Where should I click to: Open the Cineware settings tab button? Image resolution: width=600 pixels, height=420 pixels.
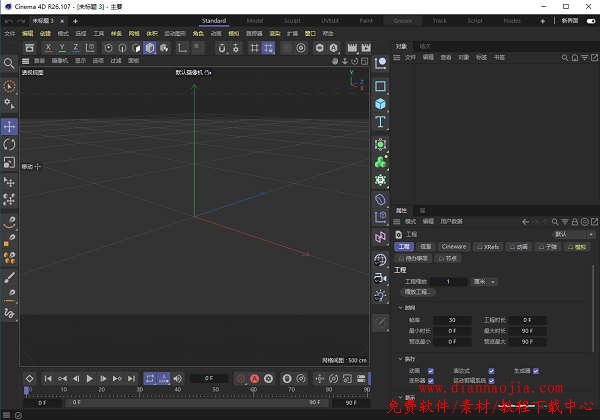[454, 246]
